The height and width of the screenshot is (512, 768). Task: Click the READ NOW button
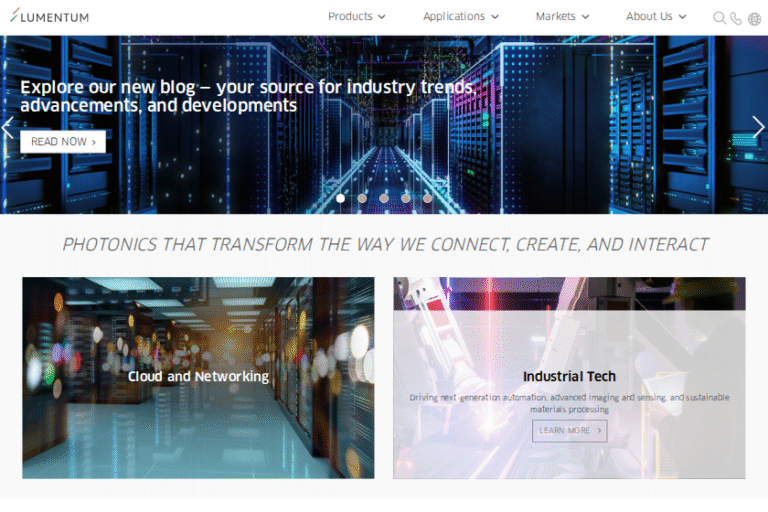click(x=63, y=142)
